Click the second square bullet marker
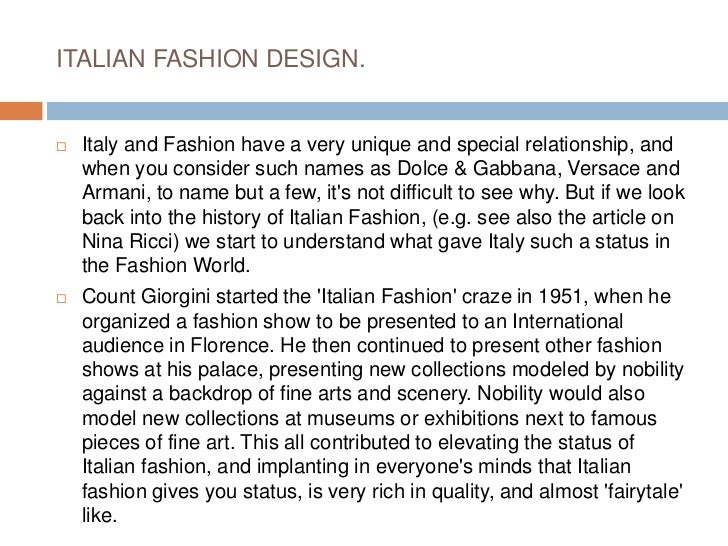The height and width of the screenshot is (546, 728). [62, 297]
